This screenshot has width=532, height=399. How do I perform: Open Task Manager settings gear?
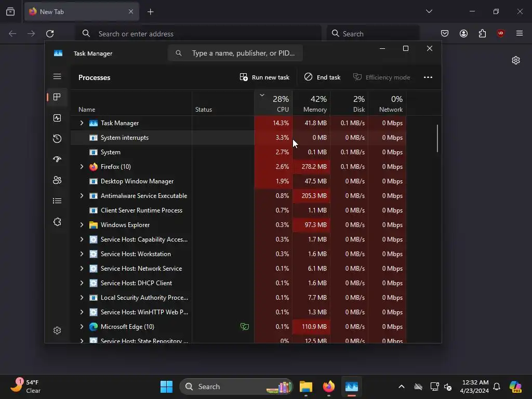click(57, 330)
